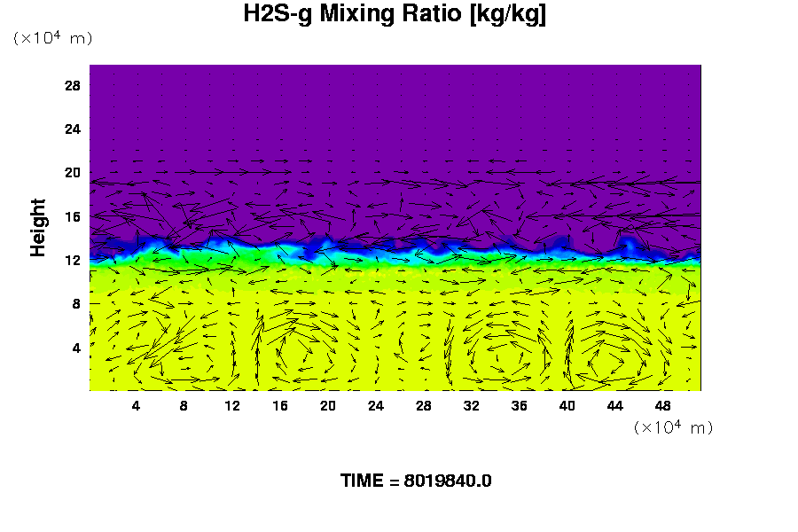Viewport: 798px width, 532px height.
Task: Click the 16 tick on the height axis
Action: [x=73, y=216]
